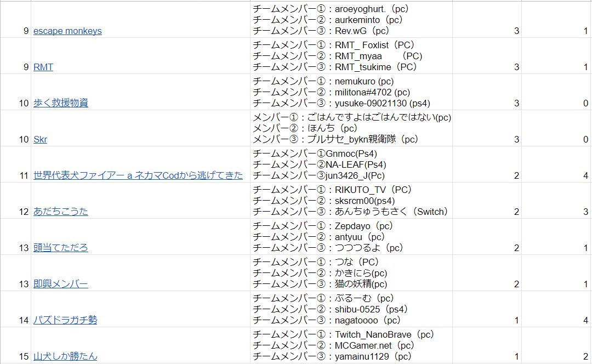The height and width of the screenshot is (364, 592).
Task: Select the Gnmoc(Ps4) members cell
Action: click(351, 164)
